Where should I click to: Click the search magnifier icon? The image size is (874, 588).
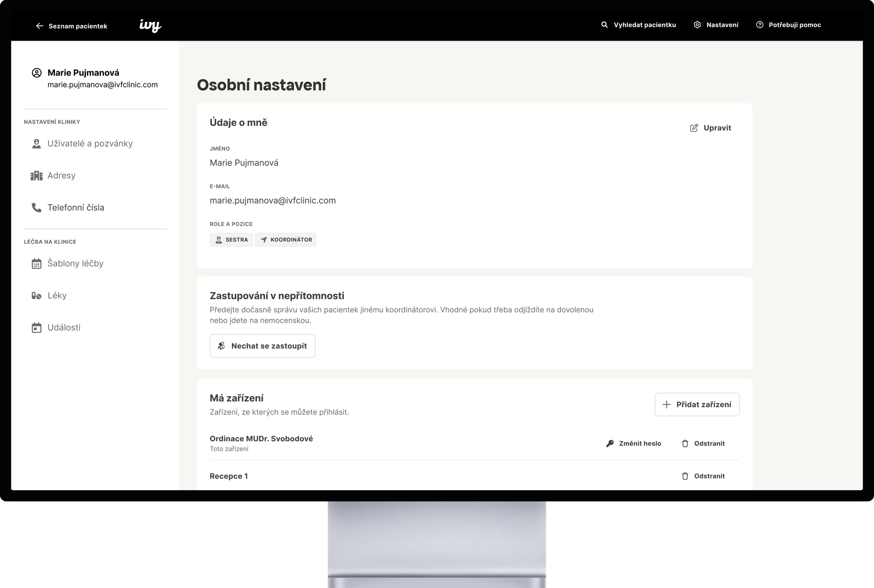pos(604,25)
